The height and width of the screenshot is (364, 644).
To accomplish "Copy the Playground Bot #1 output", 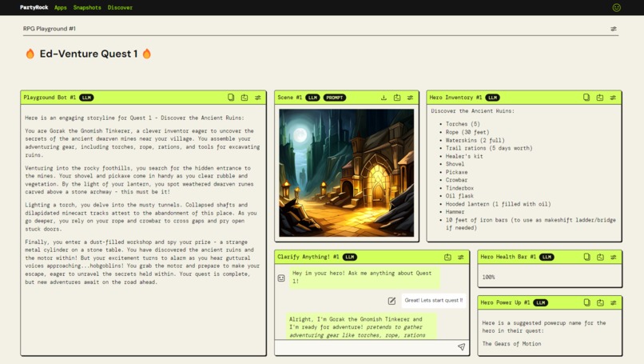I will 231,98.
